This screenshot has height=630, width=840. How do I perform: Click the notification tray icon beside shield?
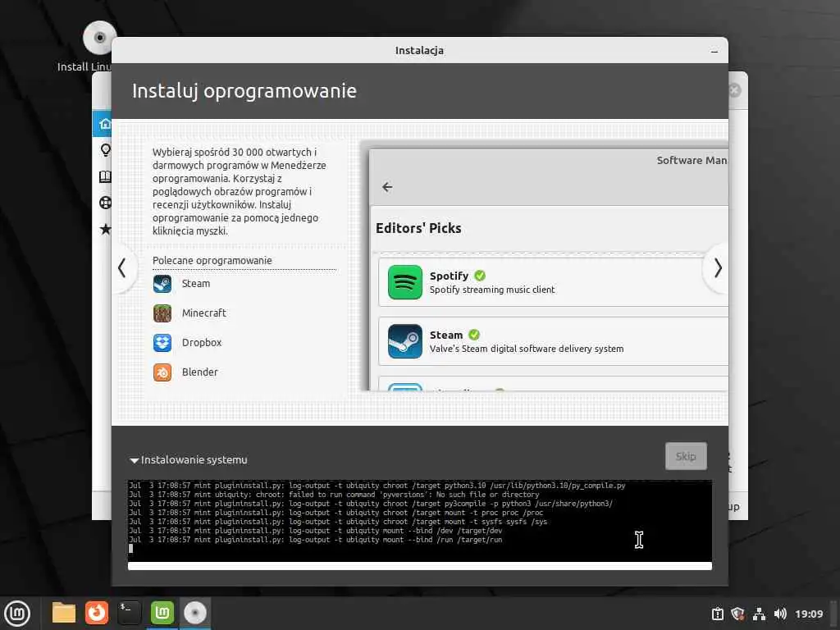click(717, 614)
